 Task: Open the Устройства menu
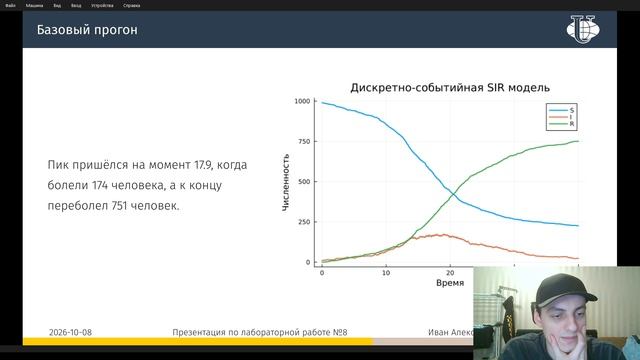(x=102, y=6)
